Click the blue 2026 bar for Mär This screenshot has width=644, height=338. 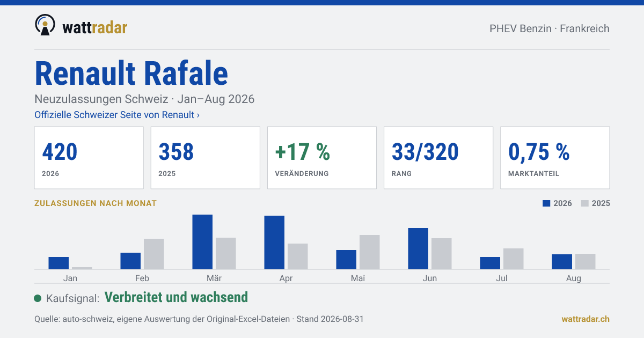pos(202,242)
